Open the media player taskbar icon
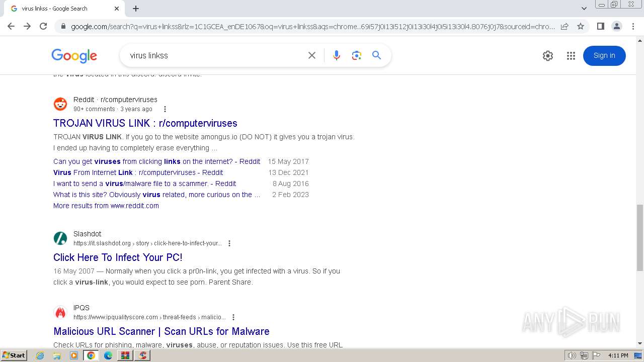Viewport: 644px width, 362px height. tap(74, 355)
